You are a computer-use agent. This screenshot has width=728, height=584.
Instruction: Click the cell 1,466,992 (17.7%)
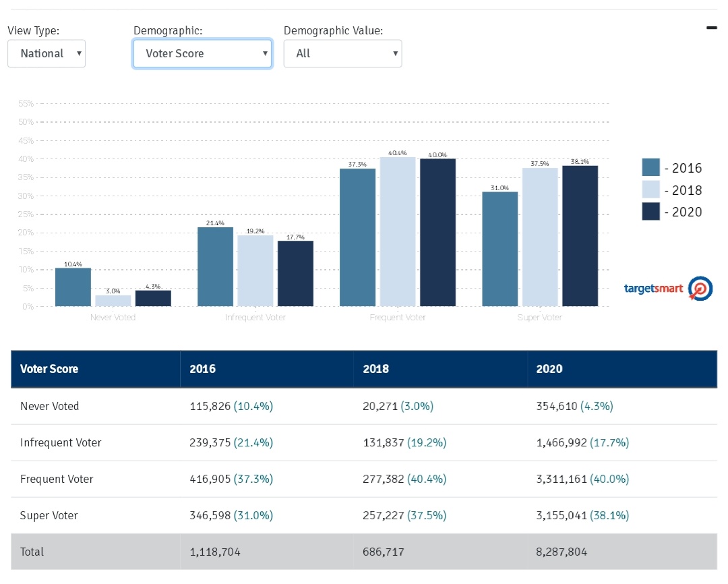(582, 443)
